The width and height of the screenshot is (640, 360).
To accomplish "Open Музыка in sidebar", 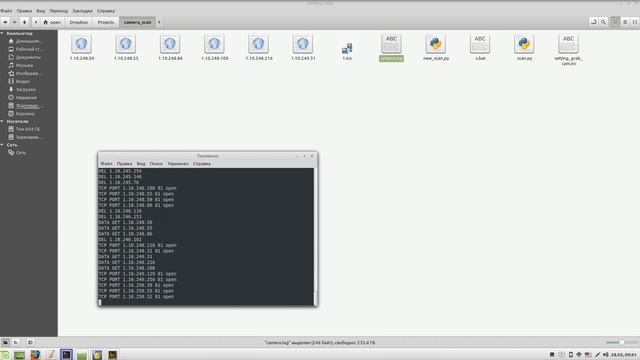I will click(21, 65).
